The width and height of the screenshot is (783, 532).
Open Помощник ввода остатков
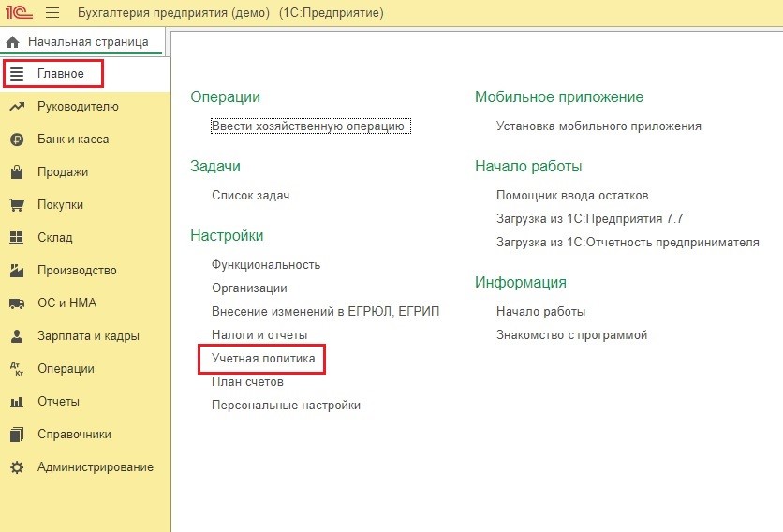571,195
